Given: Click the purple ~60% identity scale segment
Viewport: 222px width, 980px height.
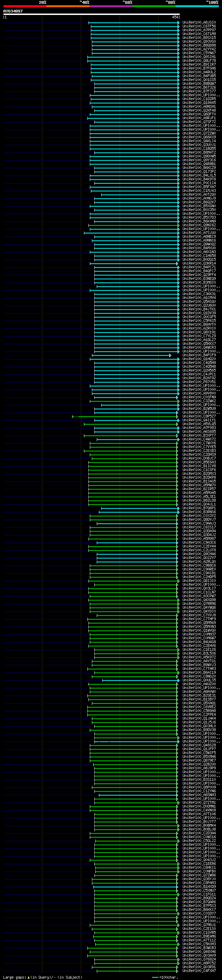Looking at the screenshot, I should click(x=111, y=6).
